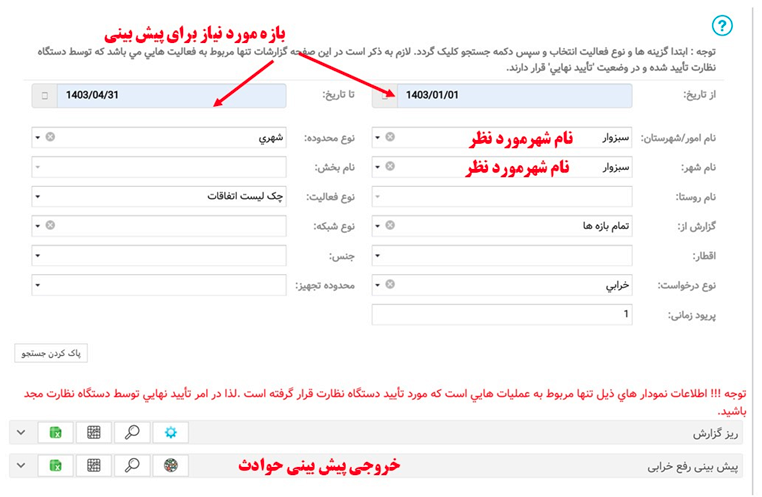Open the نوع فعالیت dropdown
The width and height of the screenshot is (762, 497).
[x=38, y=197]
